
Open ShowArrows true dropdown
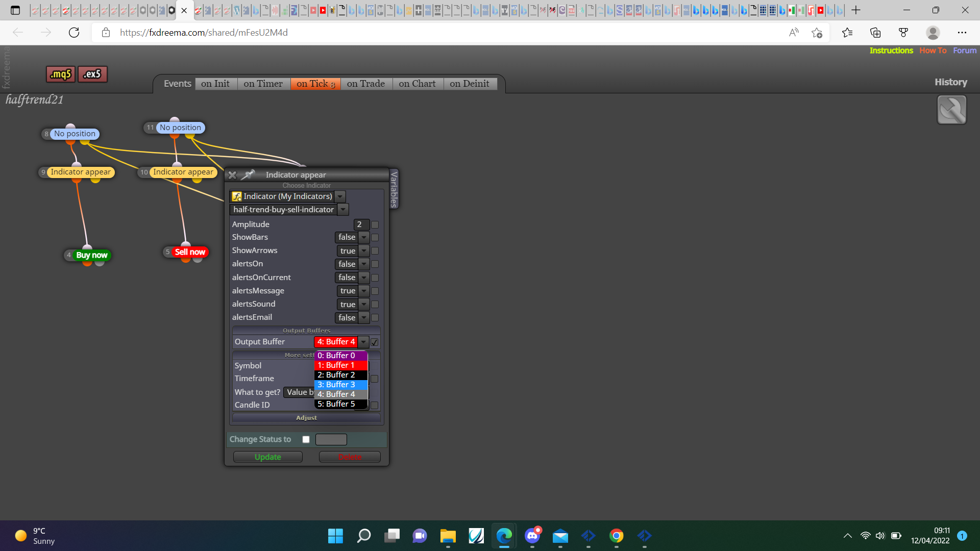(363, 251)
